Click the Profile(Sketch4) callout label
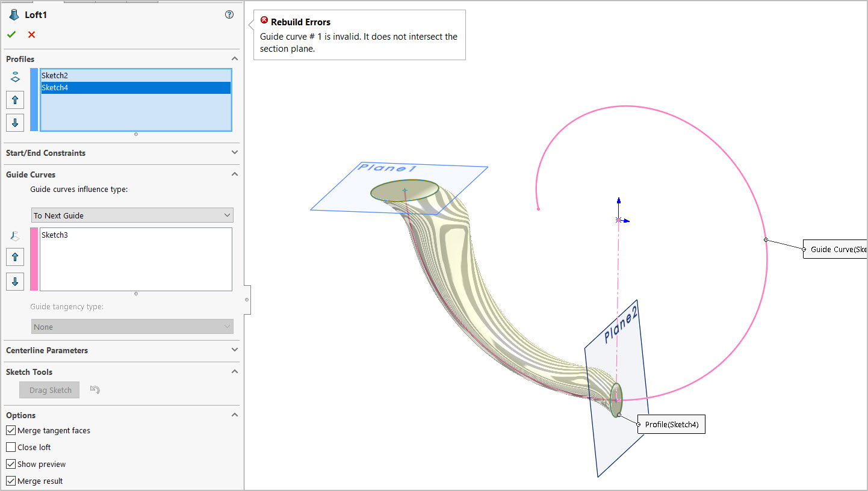 click(x=671, y=425)
